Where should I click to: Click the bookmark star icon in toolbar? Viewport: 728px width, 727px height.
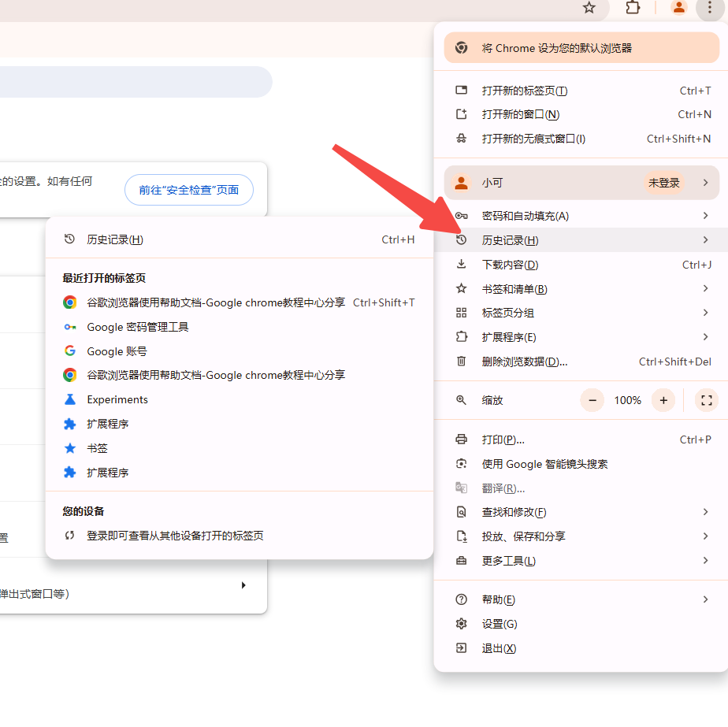(589, 7)
